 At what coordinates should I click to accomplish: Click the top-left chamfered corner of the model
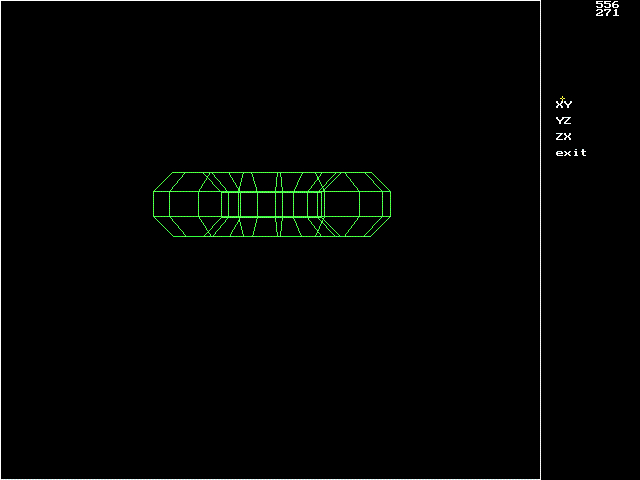coord(163,182)
